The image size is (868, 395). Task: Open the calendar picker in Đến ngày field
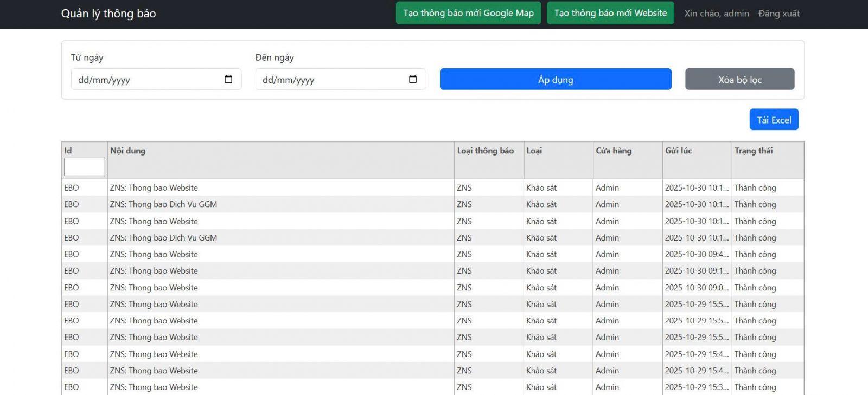tap(413, 80)
